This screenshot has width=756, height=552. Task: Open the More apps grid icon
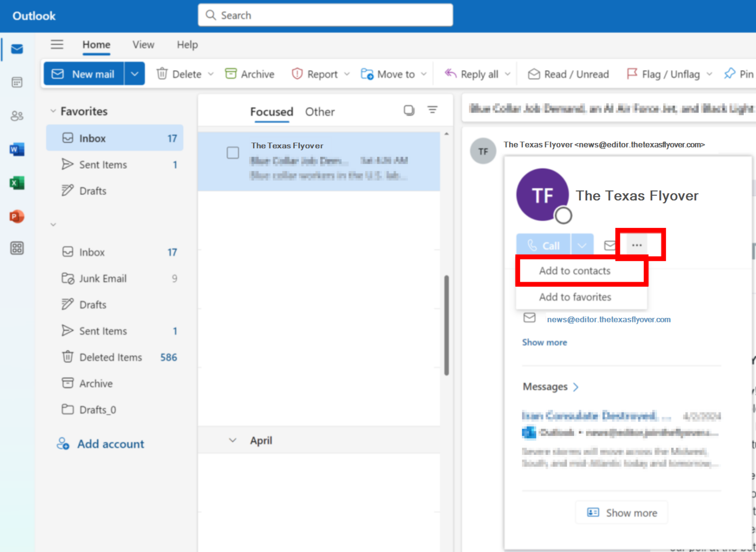[x=17, y=248]
